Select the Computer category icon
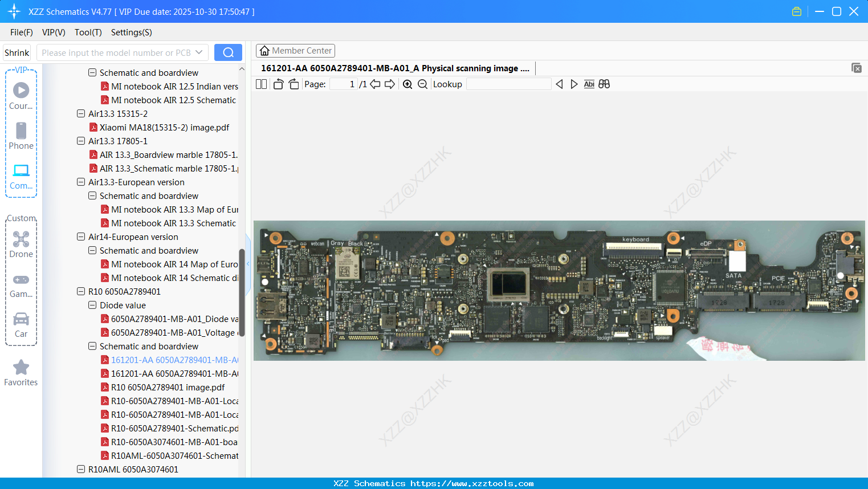This screenshot has height=489, width=868. (21, 176)
